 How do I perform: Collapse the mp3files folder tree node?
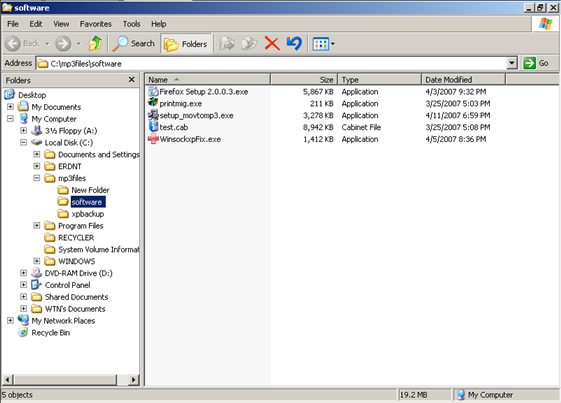click(x=36, y=178)
